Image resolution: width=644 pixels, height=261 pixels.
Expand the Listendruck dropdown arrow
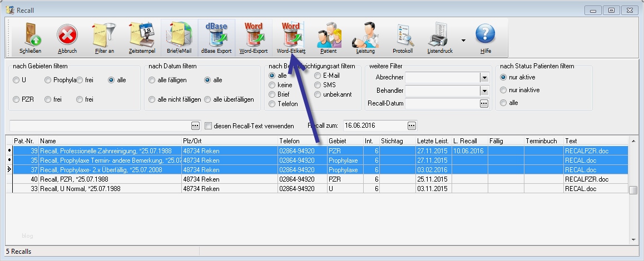(x=463, y=40)
